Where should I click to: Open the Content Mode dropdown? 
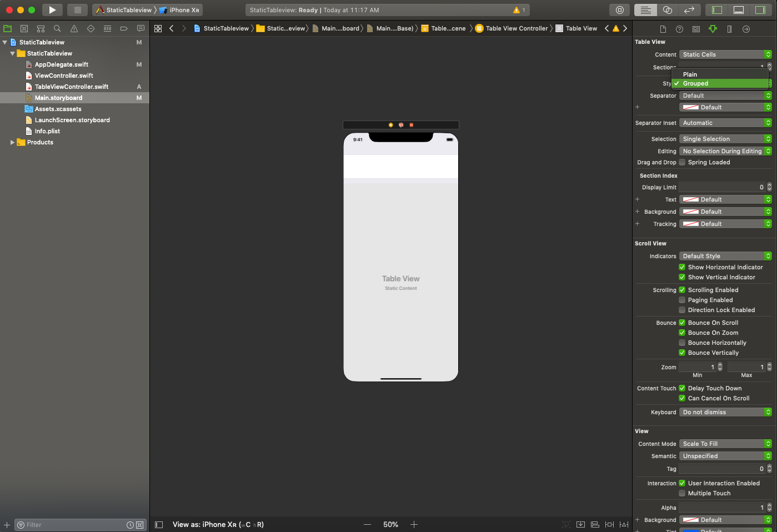click(725, 444)
